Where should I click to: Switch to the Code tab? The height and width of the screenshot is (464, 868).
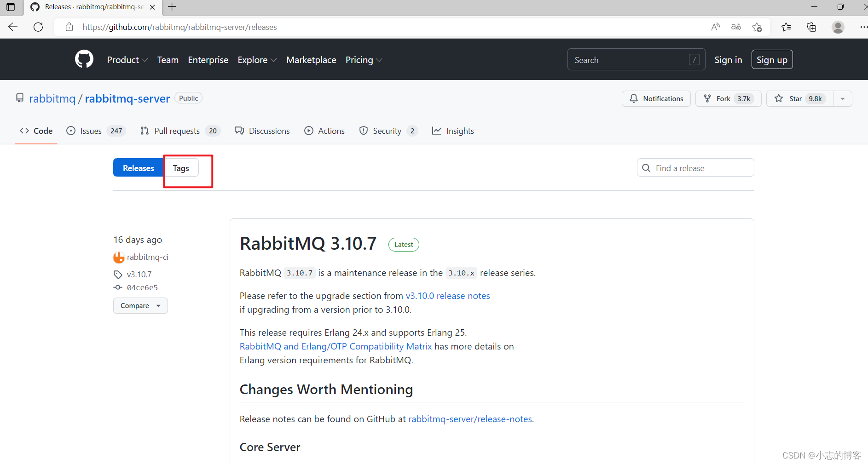[x=36, y=131]
